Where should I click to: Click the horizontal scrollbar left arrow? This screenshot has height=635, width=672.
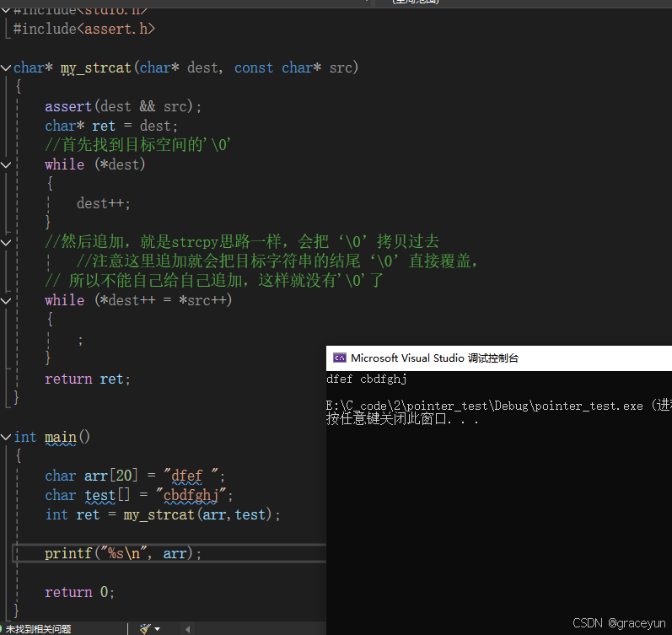click(x=188, y=629)
